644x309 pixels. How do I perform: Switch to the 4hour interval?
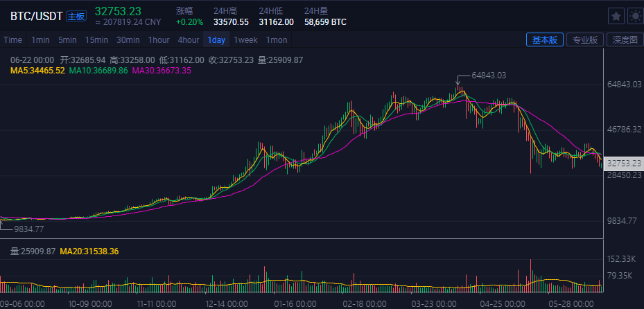[188, 40]
